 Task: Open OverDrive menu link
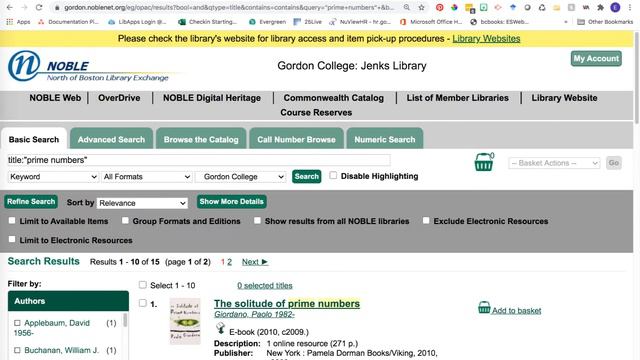click(119, 98)
